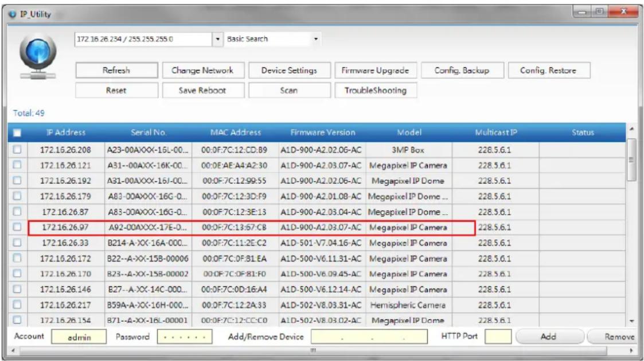Select IP address 172.16.26.97 cell
The image size is (644, 361).
click(x=66, y=227)
